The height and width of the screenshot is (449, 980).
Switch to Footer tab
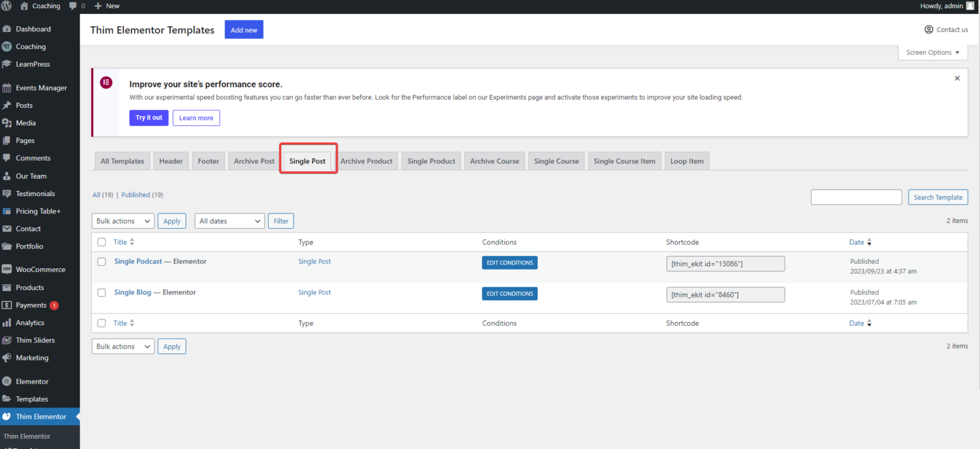coord(209,161)
